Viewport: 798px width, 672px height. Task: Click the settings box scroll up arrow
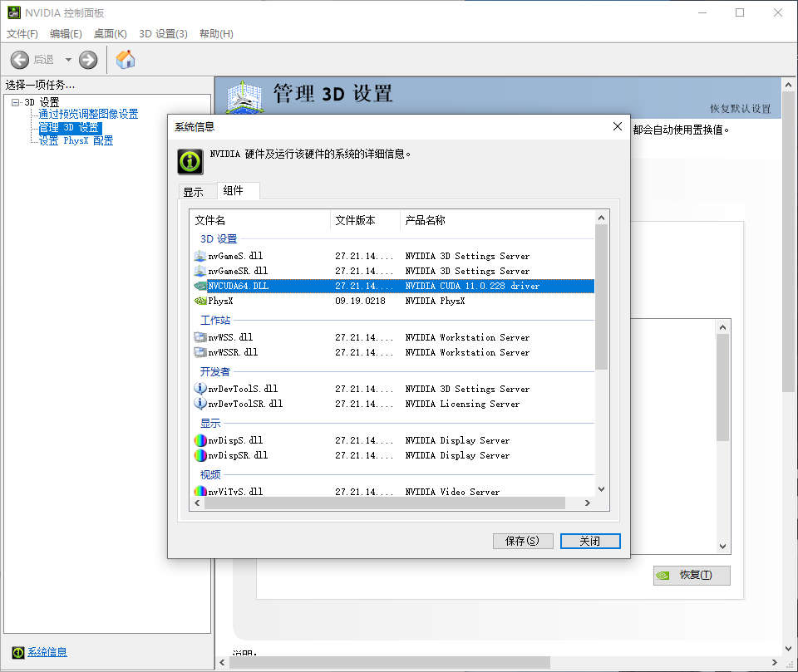(722, 327)
